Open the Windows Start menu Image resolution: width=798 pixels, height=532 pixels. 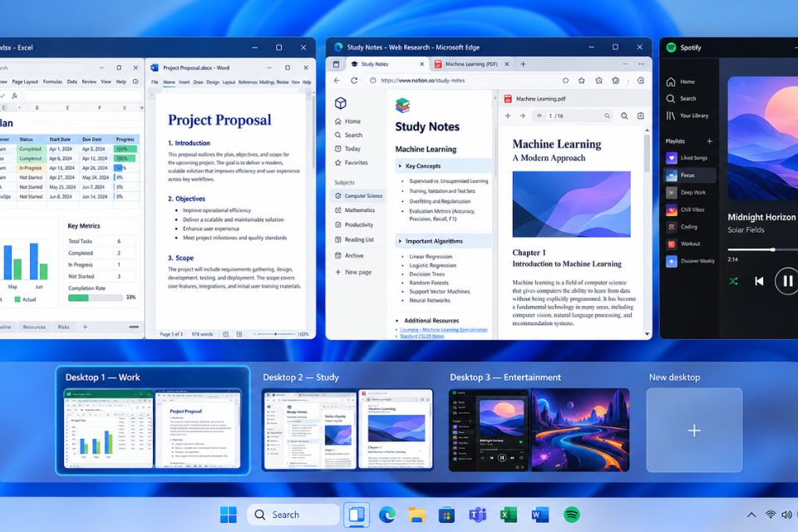[228, 515]
